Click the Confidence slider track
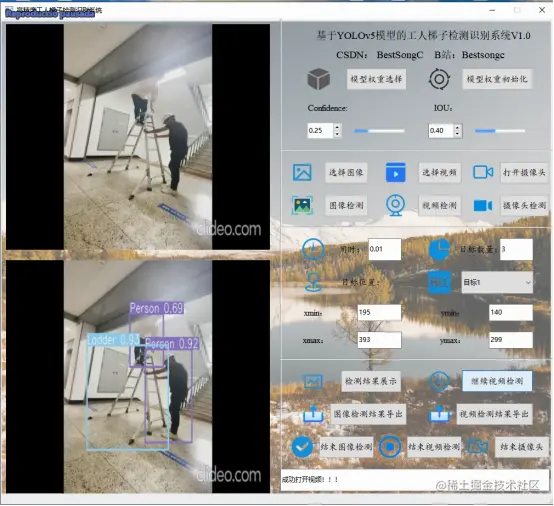Image resolution: width=554 pixels, height=506 pixels. point(379,131)
